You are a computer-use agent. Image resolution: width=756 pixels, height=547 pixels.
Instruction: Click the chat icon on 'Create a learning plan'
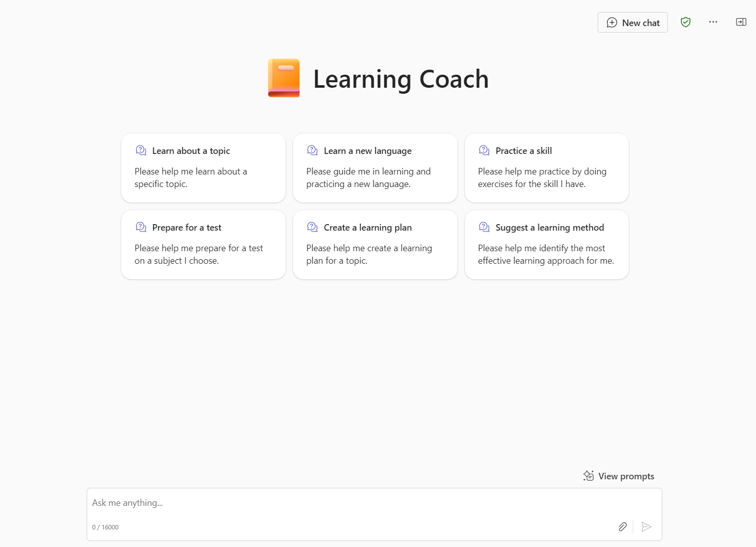coord(312,227)
